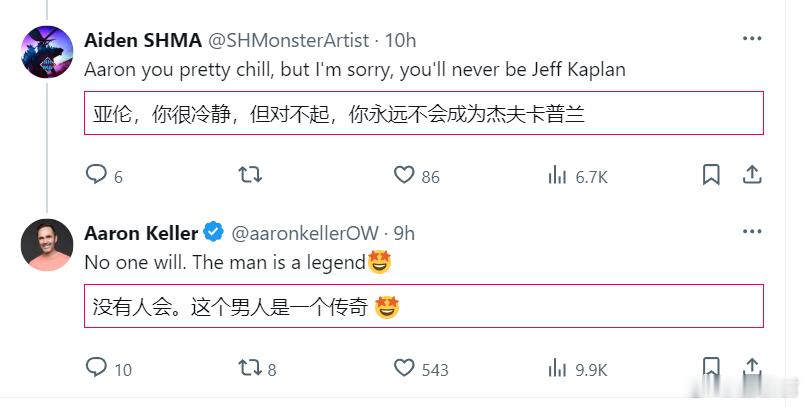The height and width of the screenshot is (407, 807).
Task: Reply to Aaron Keller's tweet
Action: tap(97, 368)
